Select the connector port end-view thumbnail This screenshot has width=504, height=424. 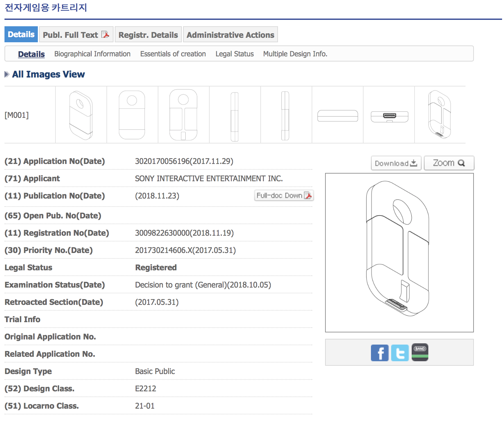(x=389, y=117)
